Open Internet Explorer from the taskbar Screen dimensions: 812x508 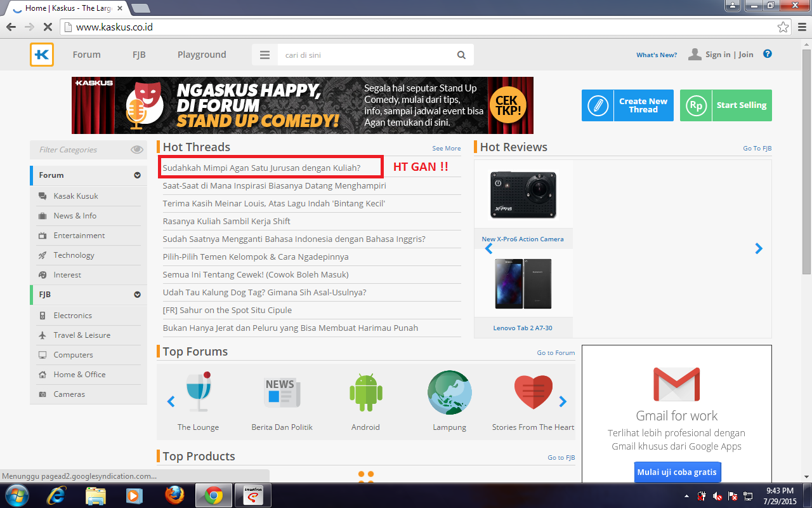point(56,495)
